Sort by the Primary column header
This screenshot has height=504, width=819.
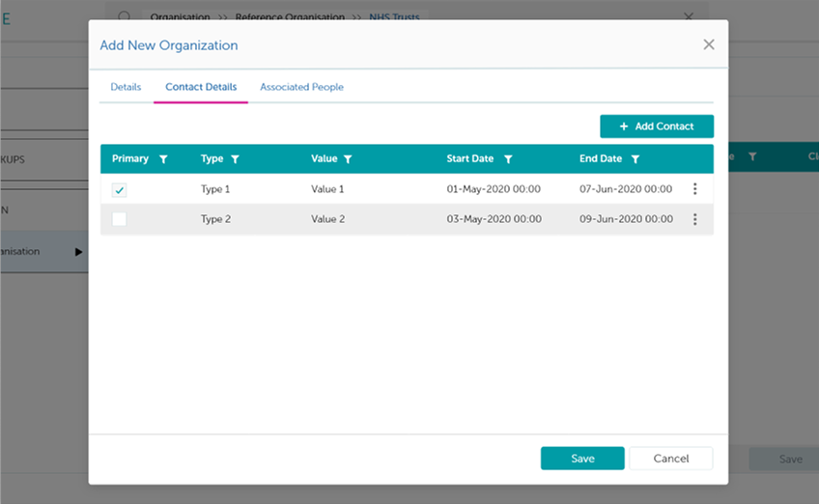[130, 158]
